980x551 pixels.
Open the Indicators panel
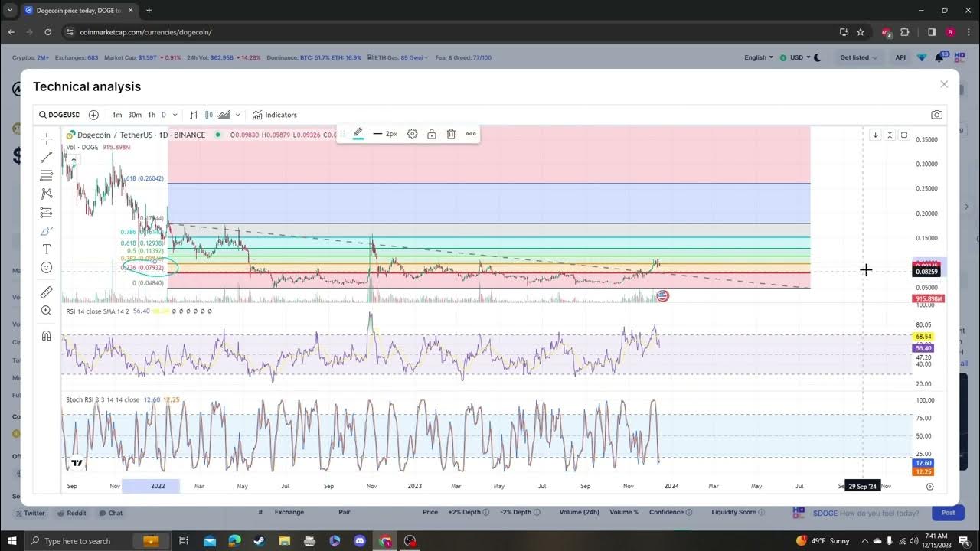pyautogui.click(x=275, y=115)
